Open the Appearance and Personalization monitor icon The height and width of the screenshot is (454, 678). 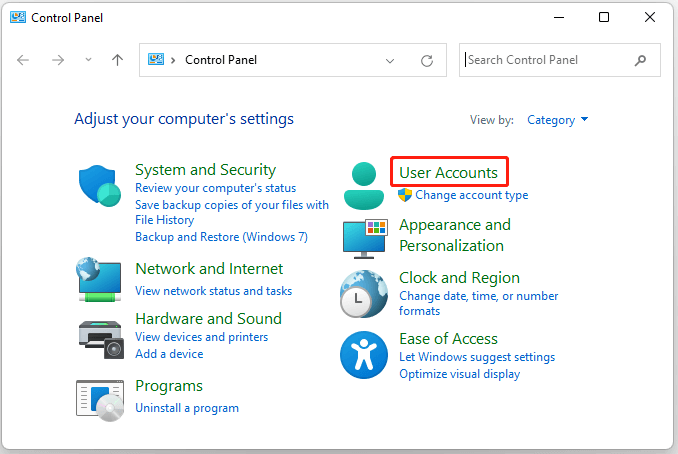pos(364,237)
